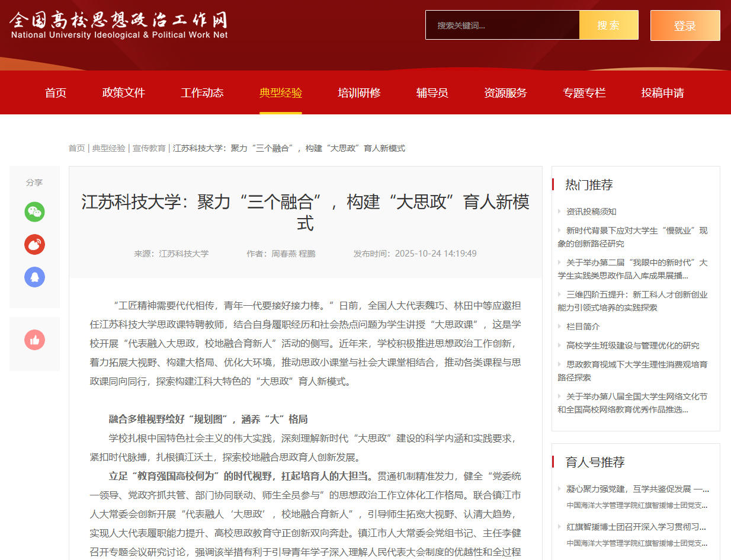Open 栏目简介 in hot recommendations

tap(583, 327)
